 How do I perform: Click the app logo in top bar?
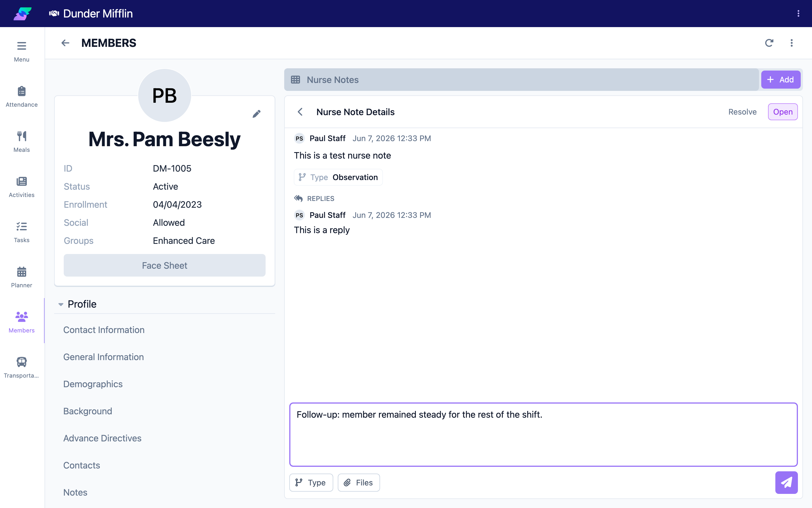coord(23,14)
